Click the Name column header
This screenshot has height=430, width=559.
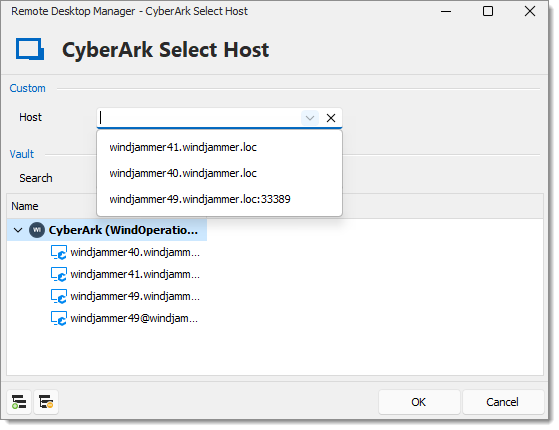tap(25, 206)
